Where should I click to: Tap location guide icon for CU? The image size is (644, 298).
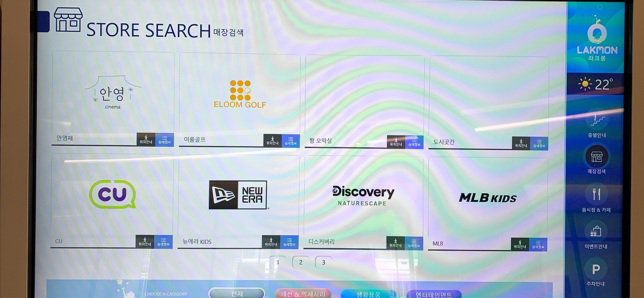tap(145, 242)
